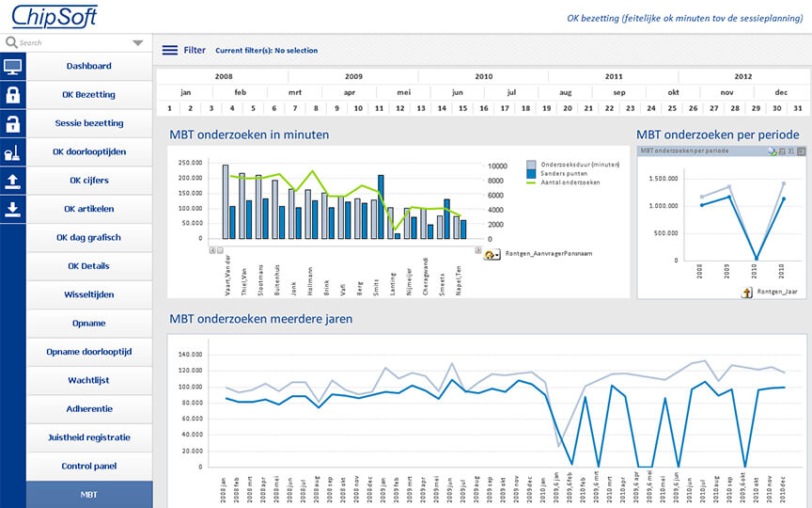Open the OK artikelen menu item

tap(89, 209)
